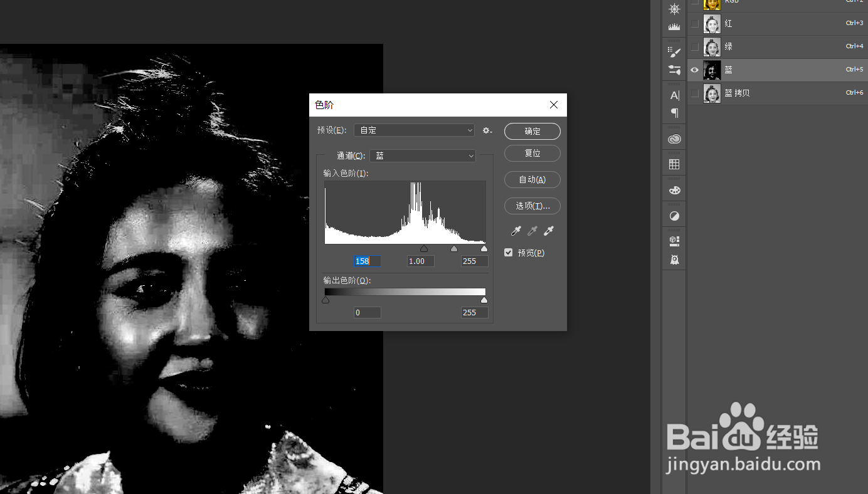Click the input shadow field showing 158
This screenshot has height=494, width=868.
tap(367, 261)
